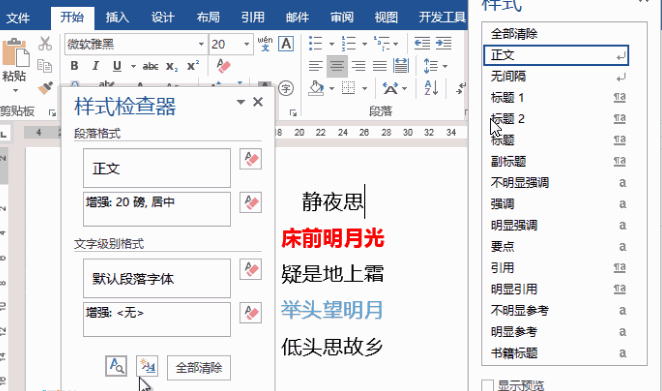The height and width of the screenshot is (391, 662).
Task: Expand the Paste options arrow
Action: coord(15,90)
